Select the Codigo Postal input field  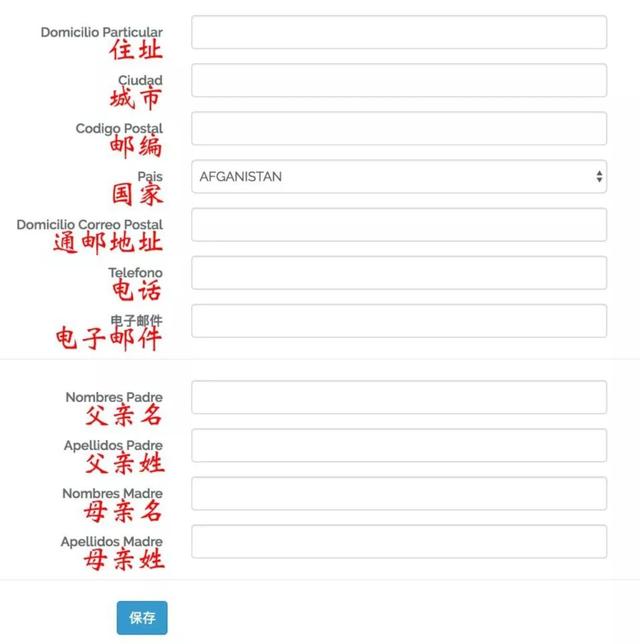point(399,128)
